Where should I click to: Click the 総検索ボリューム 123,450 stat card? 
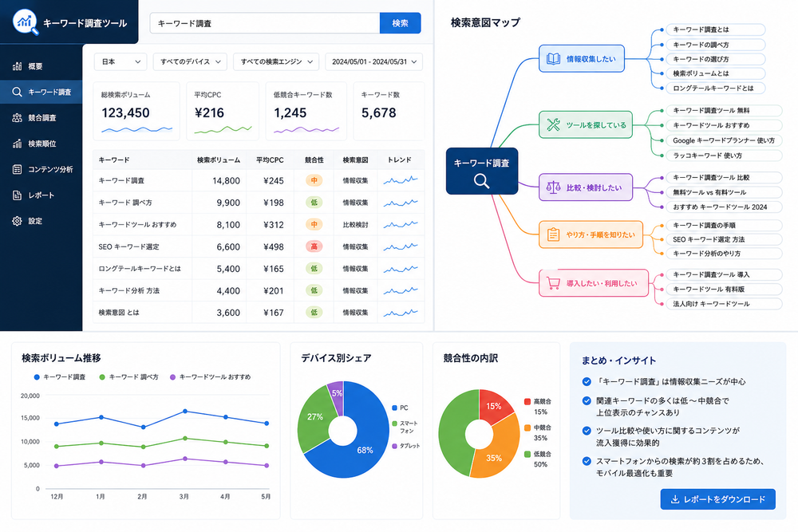tap(136, 111)
